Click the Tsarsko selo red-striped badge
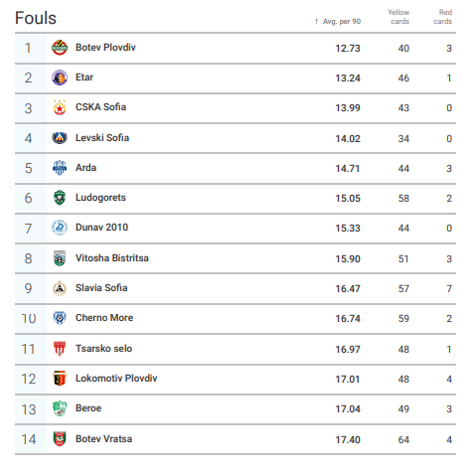 click(x=60, y=349)
